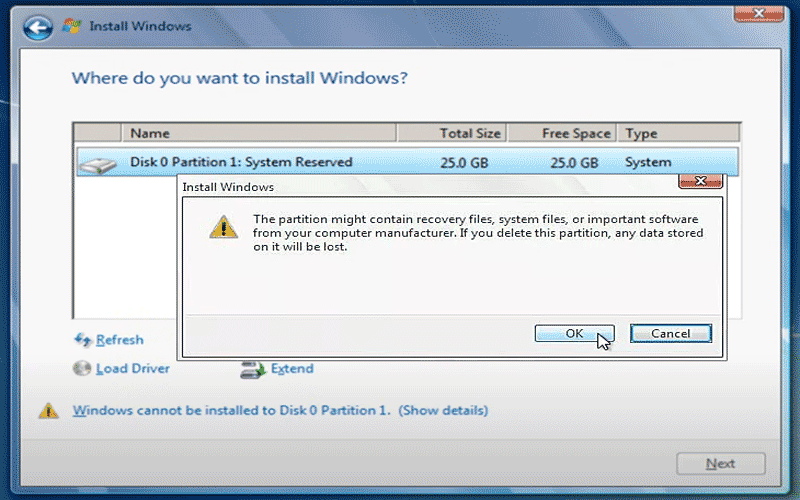Click the 'System' type cell

click(x=648, y=162)
